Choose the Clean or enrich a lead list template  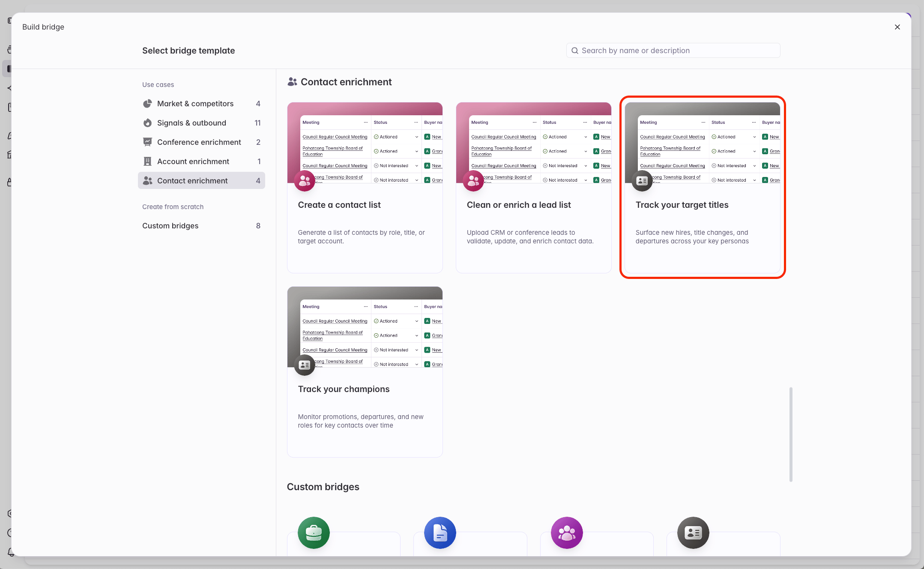pyautogui.click(x=534, y=188)
